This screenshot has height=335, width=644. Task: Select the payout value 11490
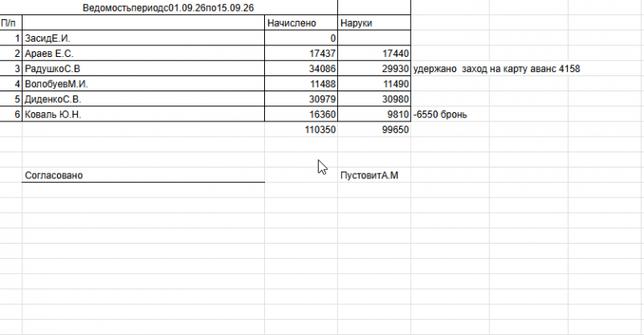(x=374, y=84)
